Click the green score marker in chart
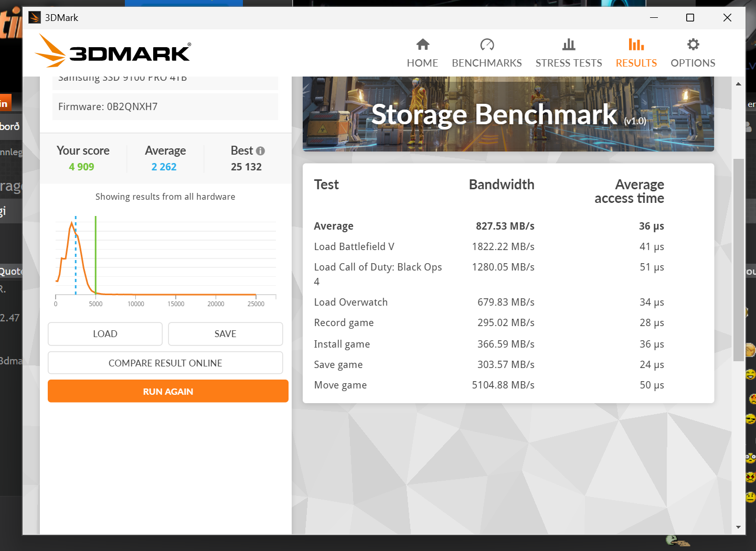756x551 pixels. (x=95, y=254)
